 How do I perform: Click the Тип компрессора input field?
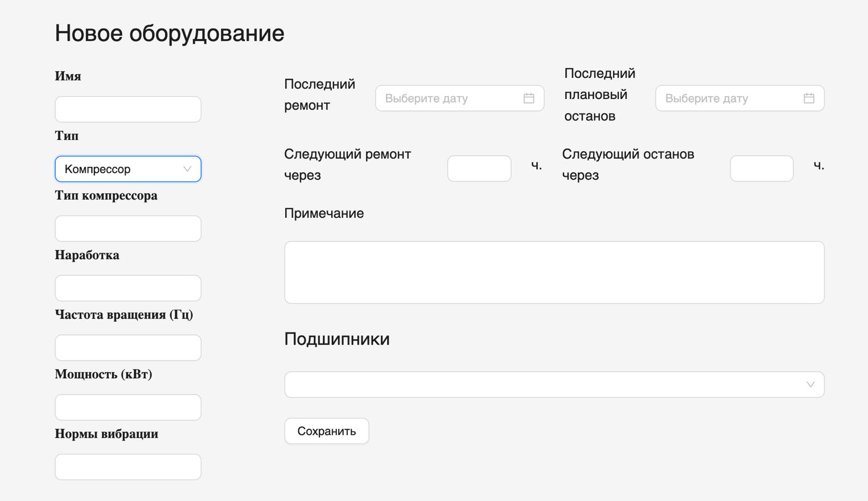[x=127, y=228]
